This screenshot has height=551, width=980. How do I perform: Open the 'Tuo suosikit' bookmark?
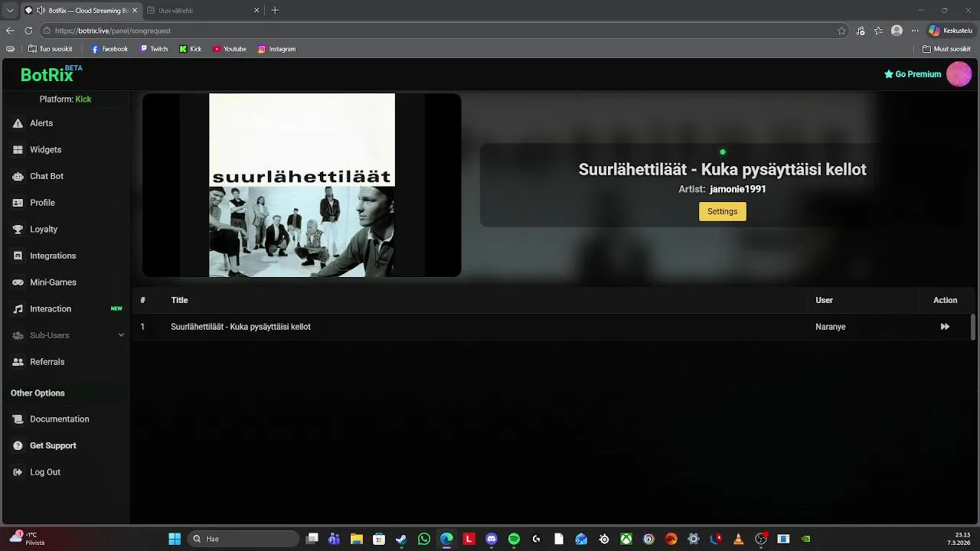tap(51, 49)
